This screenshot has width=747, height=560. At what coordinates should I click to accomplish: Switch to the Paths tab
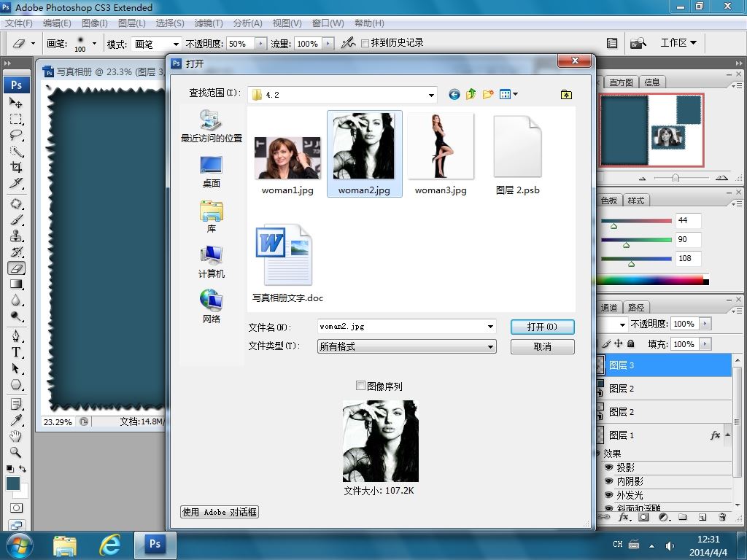pos(635,308)
